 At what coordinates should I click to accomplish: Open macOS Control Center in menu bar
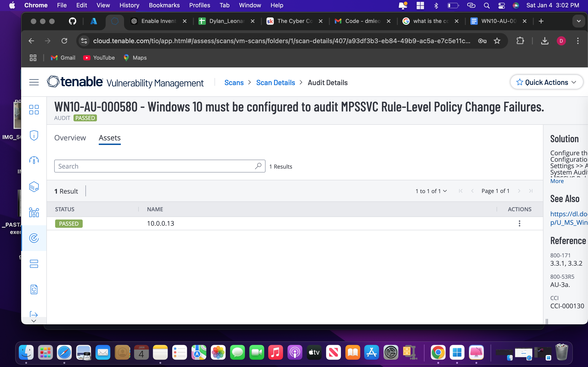[x=501, y=5]
